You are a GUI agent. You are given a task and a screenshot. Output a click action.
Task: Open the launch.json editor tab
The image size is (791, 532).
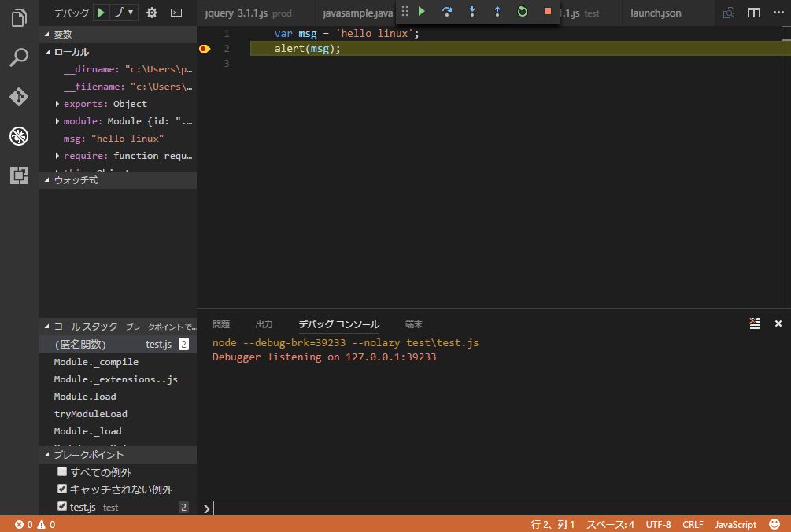[x=656, y=13]
